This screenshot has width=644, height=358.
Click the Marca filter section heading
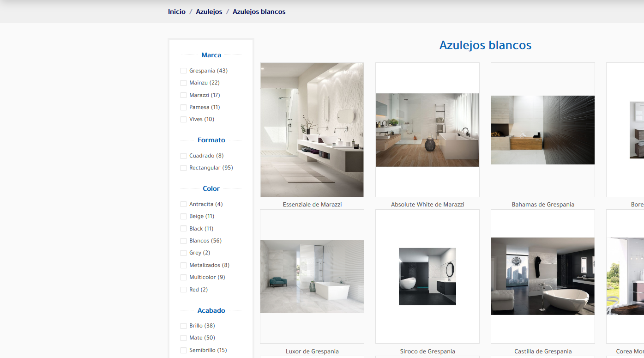(211, 55)
